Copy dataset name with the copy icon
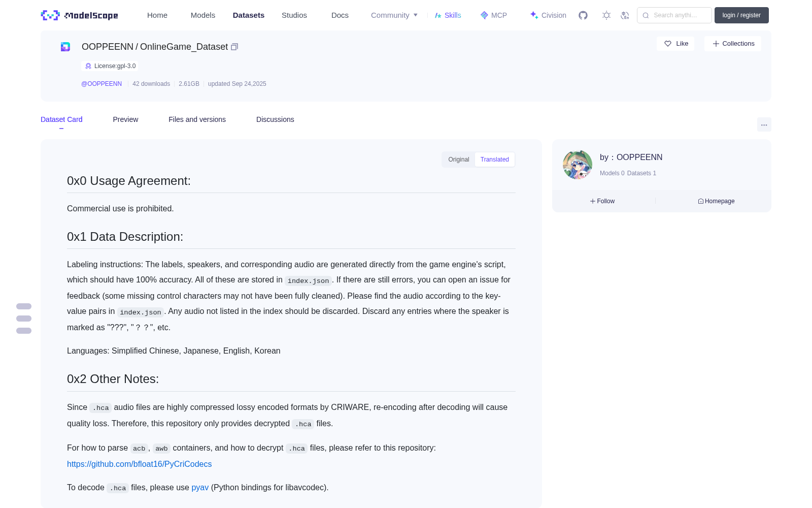The height and width of the screenshot is (508, 812). [x=234, y=47]
